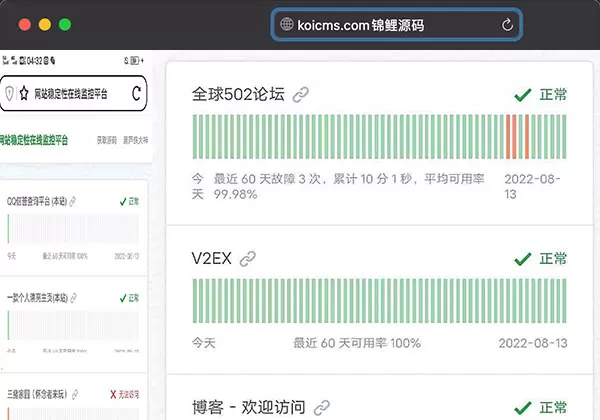Tap the star bookmark icon in the mobile address bar
Screen dimensions: 600x420
[x=24, y=93]
